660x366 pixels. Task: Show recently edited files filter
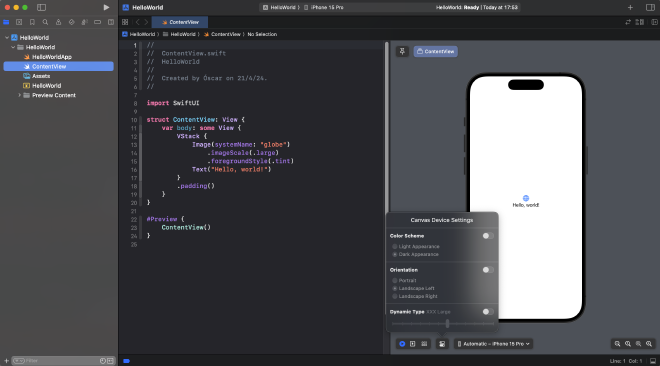click(102, 361)
